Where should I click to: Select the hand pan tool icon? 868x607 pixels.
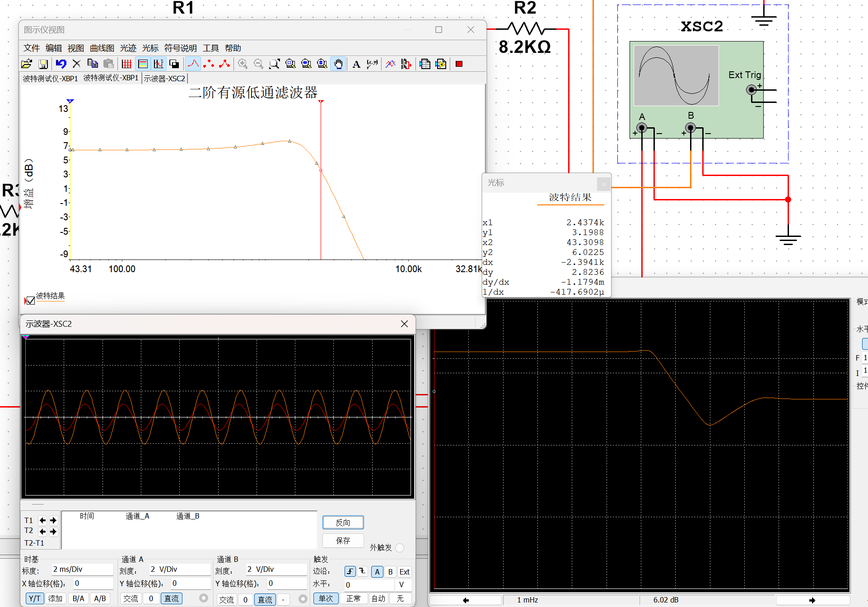click(x=338, y=64)
